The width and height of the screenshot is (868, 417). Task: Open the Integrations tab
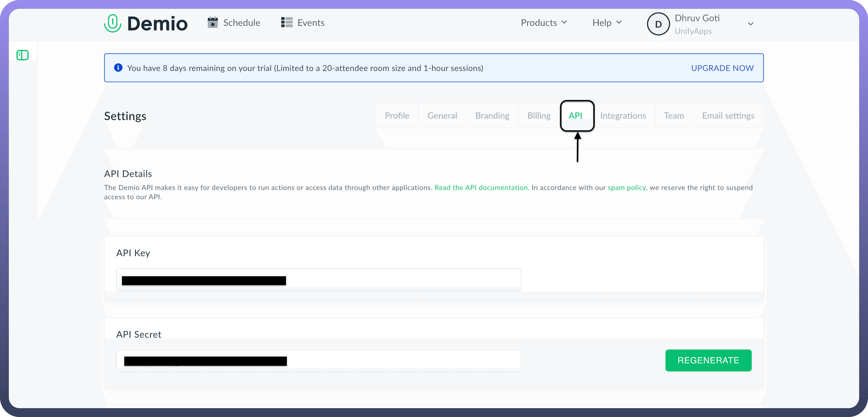(x=623, y=115)
